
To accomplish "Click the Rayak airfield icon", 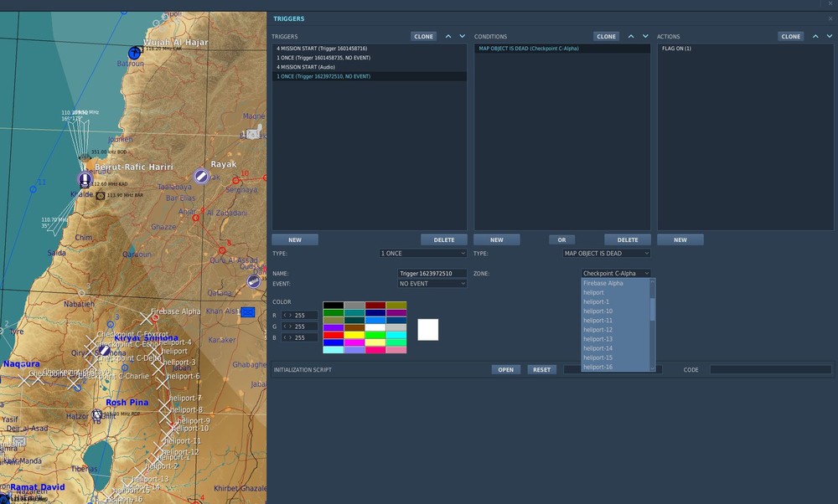I will click(201, 176).
